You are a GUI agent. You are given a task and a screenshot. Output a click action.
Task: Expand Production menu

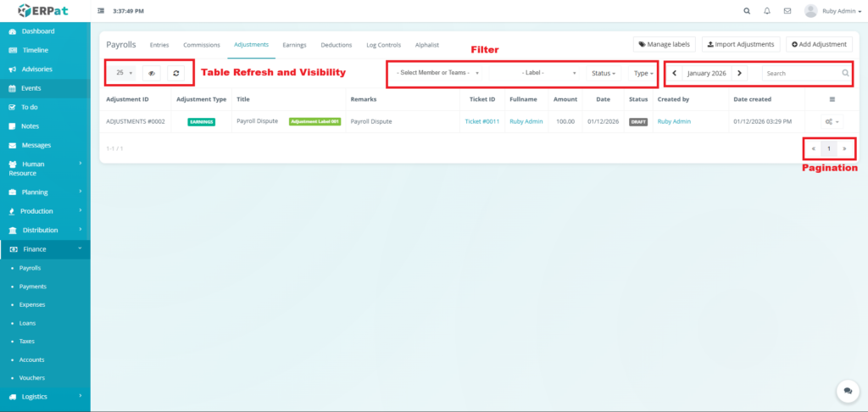[x=45, y=211]
